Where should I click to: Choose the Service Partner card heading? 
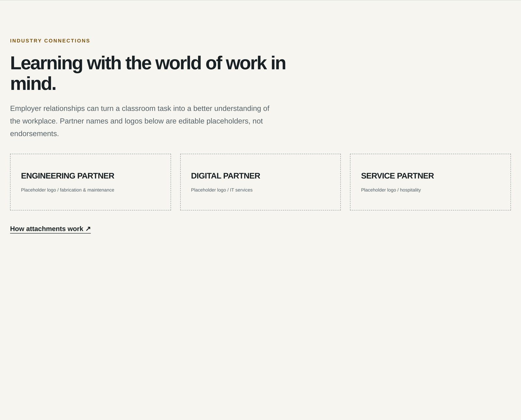tap(397, 176)
